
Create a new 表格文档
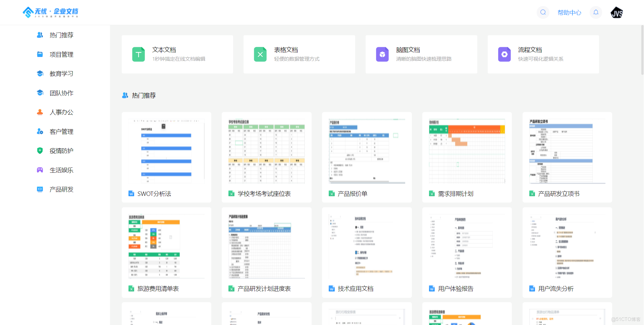point(299,54)
